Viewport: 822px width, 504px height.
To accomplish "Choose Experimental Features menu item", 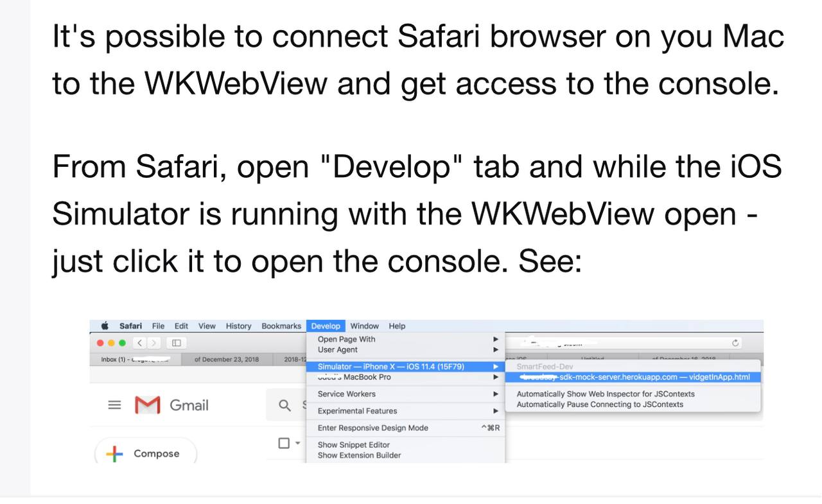I will coord(407,411).
